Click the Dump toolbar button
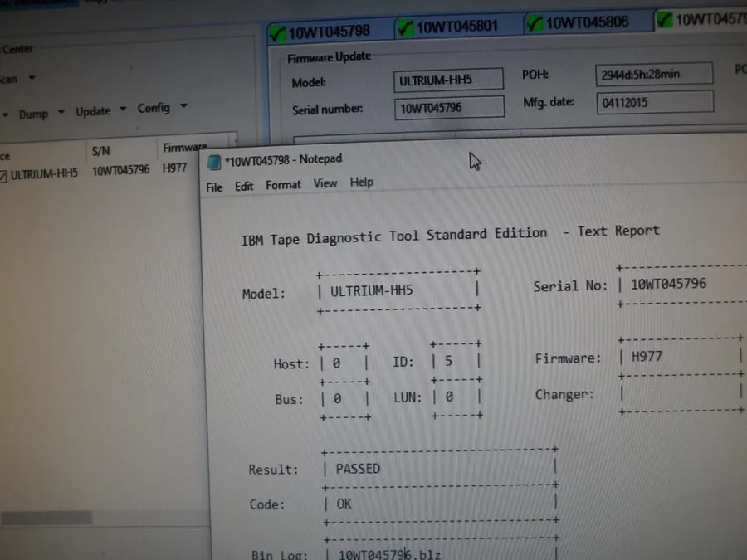747x560 pixels. tap(33, 114)
